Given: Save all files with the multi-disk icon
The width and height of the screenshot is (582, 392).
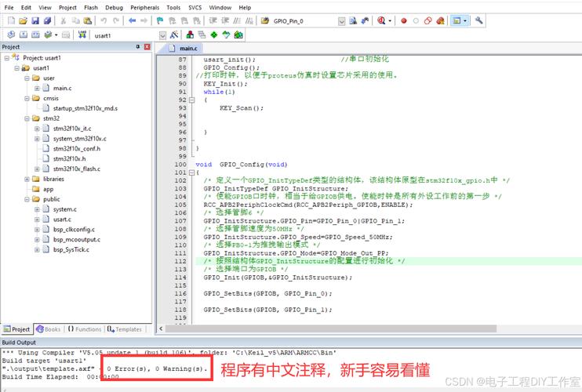Looking at the screenshot, I should coord(47,20).
